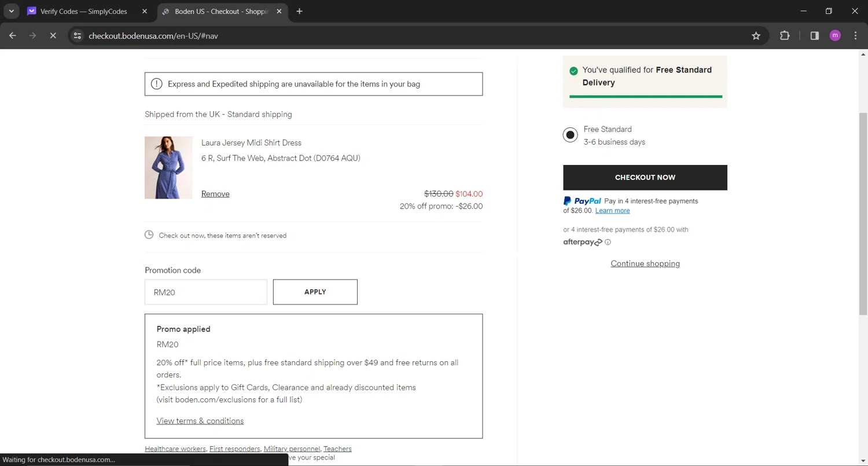Screen dimensions: 868x466
Task: Close the Boden US - Checkout tab
Action: coord(279,11)
